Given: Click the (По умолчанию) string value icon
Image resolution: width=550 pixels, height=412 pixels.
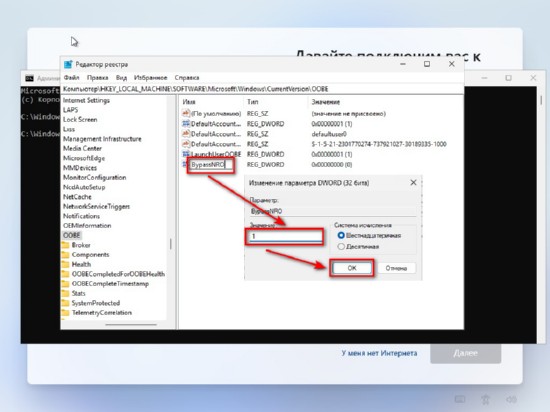Looking at the screenshot, I should 186,113.
